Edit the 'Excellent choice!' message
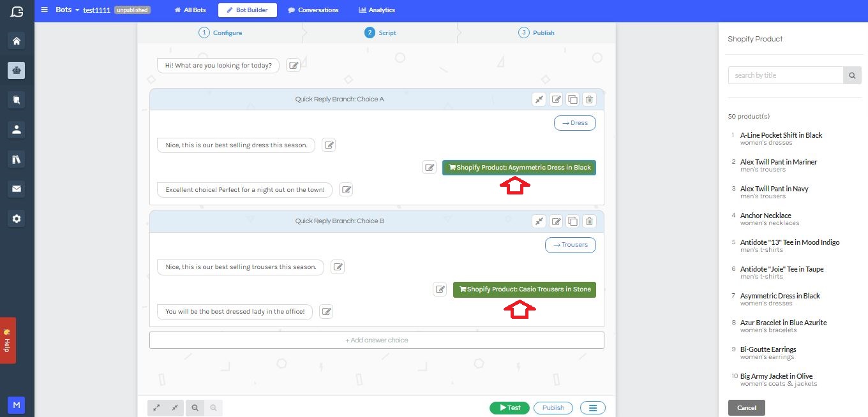This screenshot has width=868, height=417. pos(346,189)
